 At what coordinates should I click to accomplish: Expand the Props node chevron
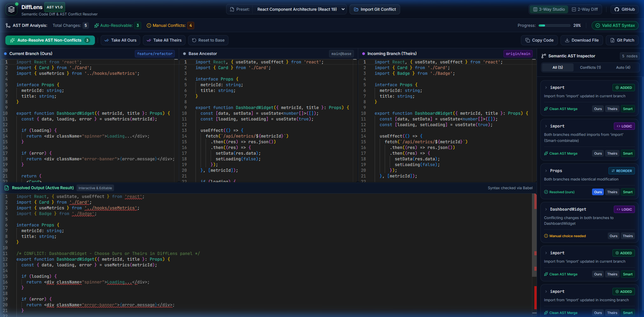pos(546,171)
